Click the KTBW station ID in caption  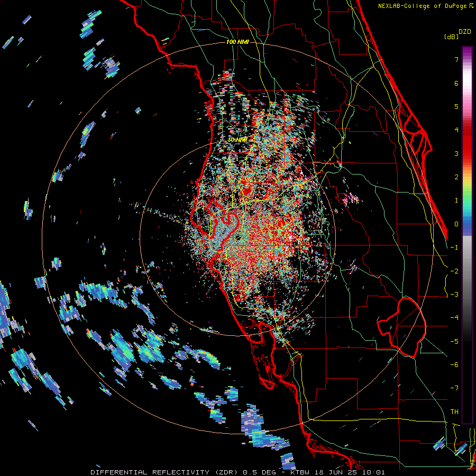click(300, 472)
